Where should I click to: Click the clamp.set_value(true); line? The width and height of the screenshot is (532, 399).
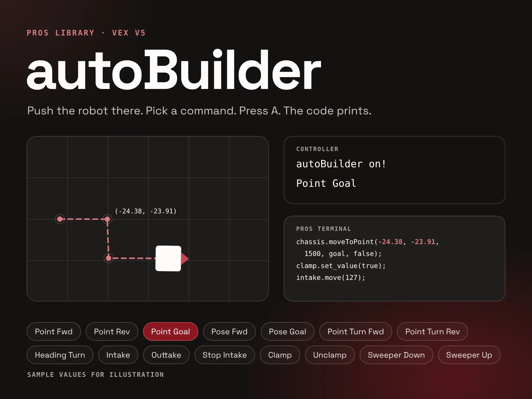point(341,266)
